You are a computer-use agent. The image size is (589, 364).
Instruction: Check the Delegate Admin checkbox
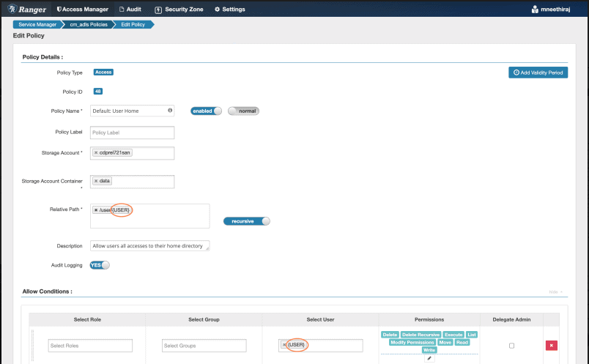511,345
